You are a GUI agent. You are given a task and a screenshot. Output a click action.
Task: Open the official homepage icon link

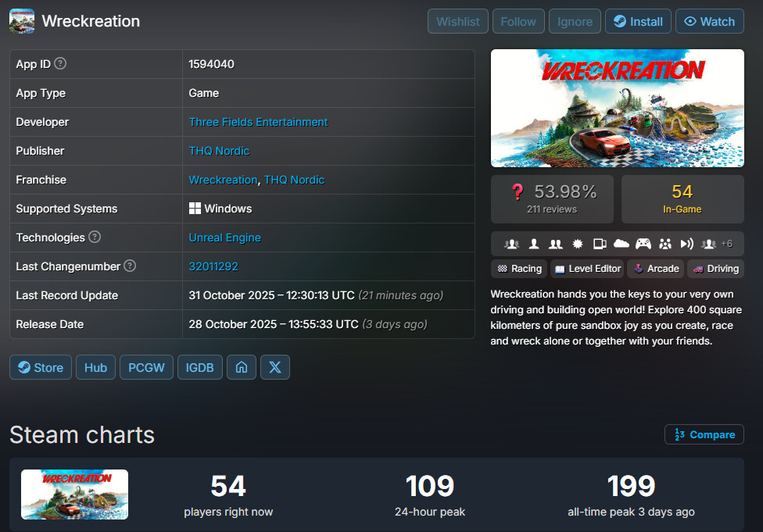[x=242, y=367]
